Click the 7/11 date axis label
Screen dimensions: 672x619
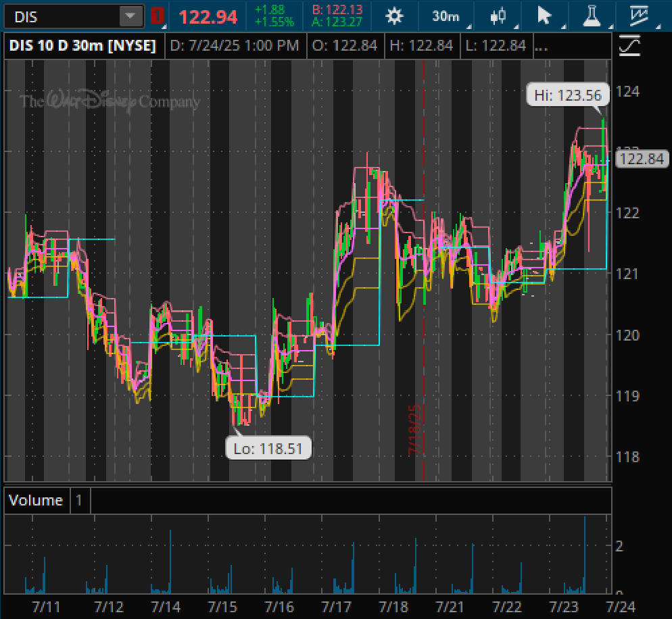pos(46,607)
